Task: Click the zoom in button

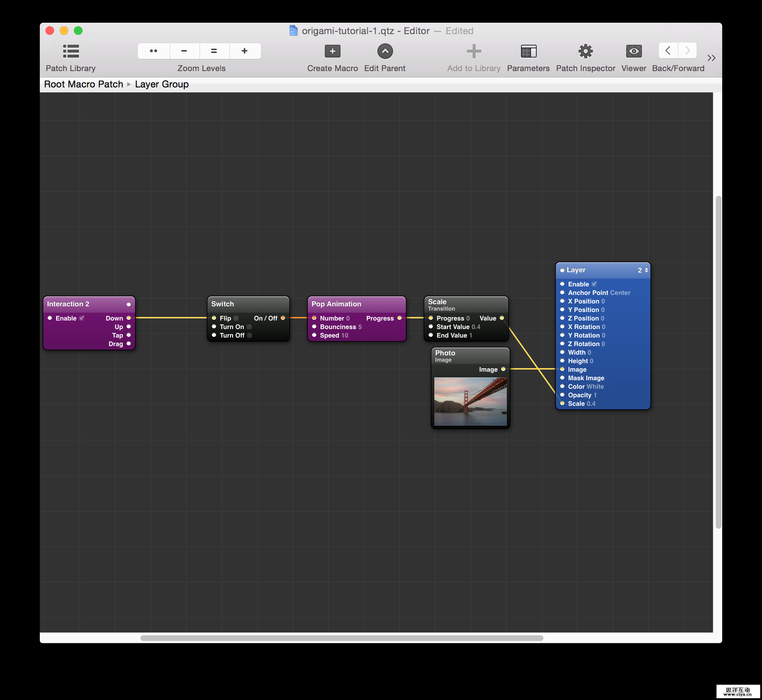Action: 245,51
